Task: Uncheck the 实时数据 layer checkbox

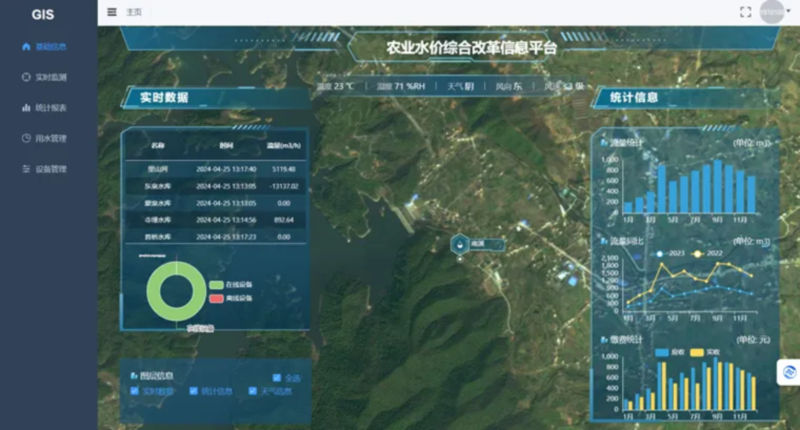Action: click(x=135, y=391)
